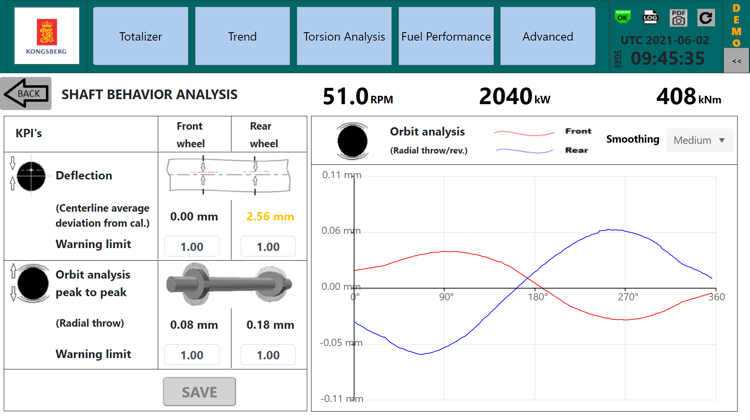Edit rear wheel Orbit warning limit field
The image size is (750, 420).
[x=268, y=354]
